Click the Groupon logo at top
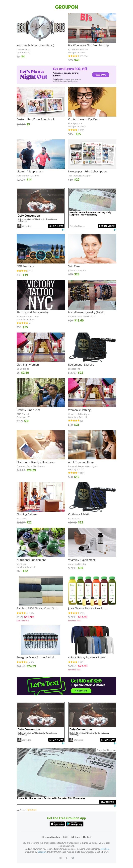Screen dimensions: 133x868 pos(66,7)
